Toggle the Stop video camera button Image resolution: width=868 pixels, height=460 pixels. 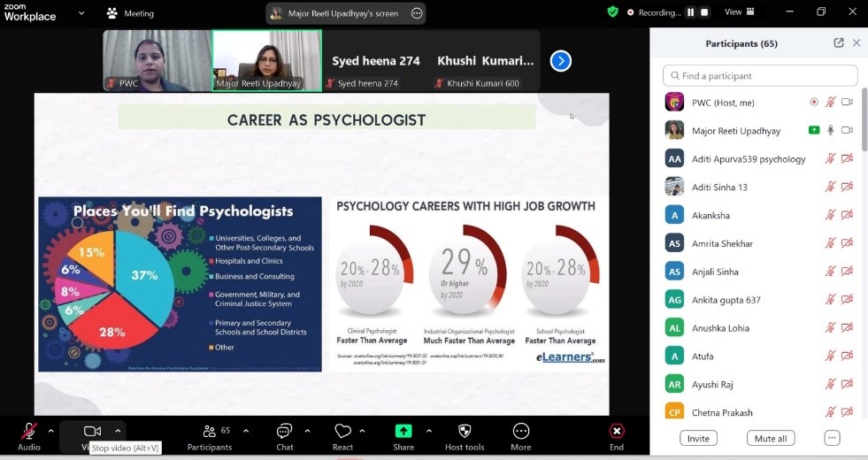[x=92, y=431]
